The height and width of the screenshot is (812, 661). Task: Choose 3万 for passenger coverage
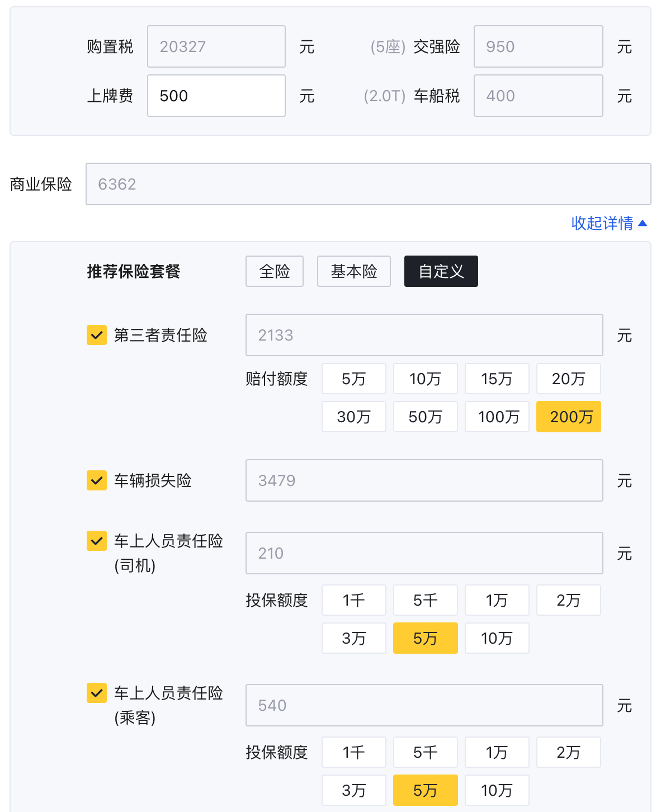point(353,790)
